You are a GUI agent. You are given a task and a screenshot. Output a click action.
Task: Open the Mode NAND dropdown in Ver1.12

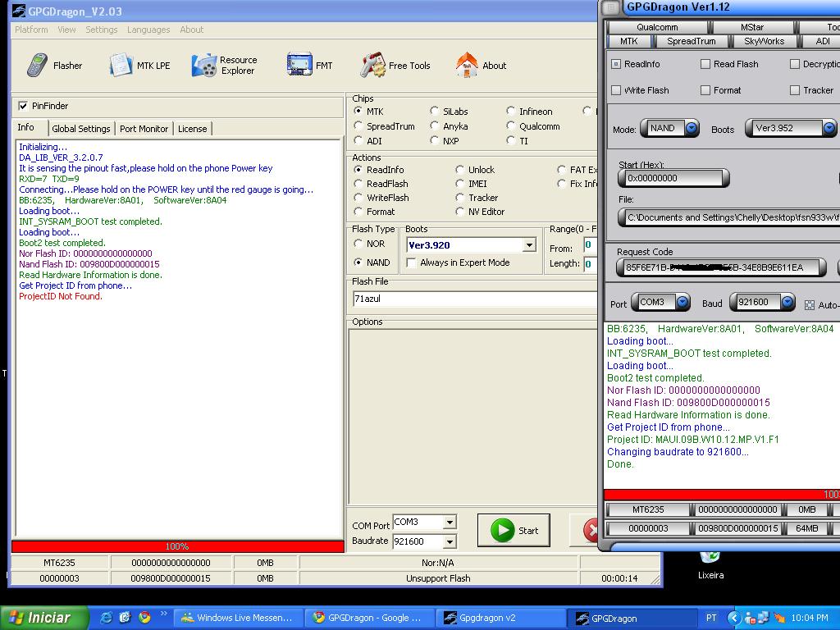point(692,128)
